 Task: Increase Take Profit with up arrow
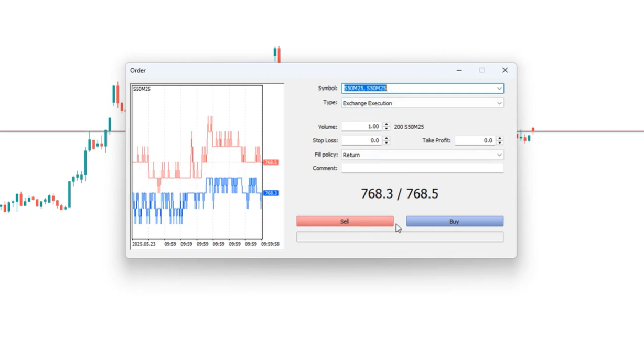coord(500,138)
